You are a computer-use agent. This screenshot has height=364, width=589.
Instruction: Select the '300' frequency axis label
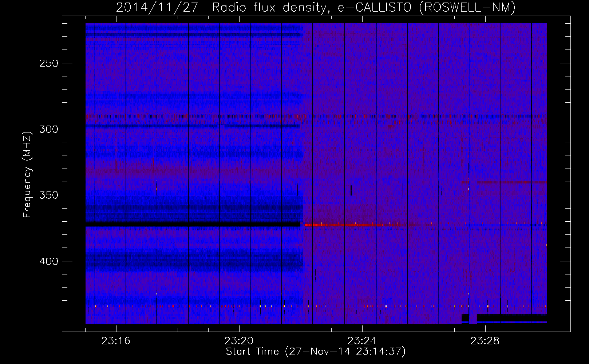(x=48, y=129)
